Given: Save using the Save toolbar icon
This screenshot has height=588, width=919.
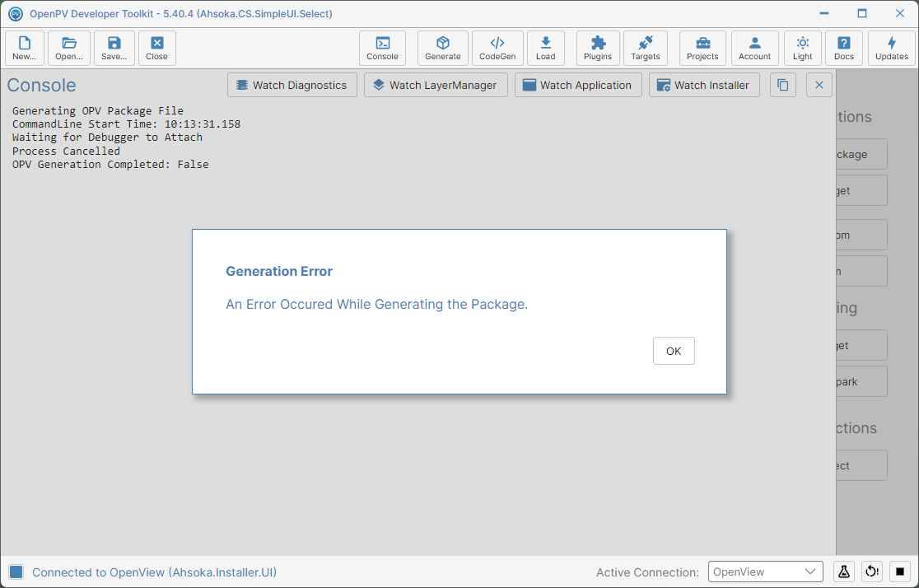Looking at the screenshot, I should pyautogui.click(x=114, y=48).
